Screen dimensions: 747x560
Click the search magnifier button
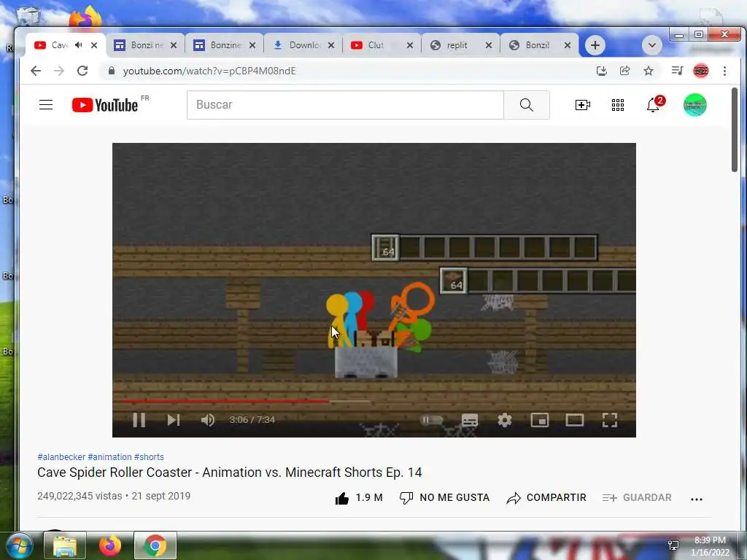[x=527, y=105]
